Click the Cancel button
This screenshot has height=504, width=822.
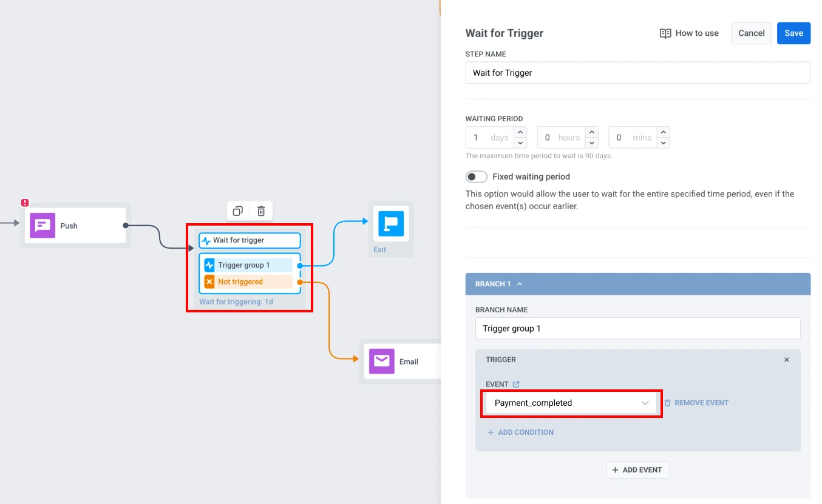pyautogui.click(x=751, y=33)
